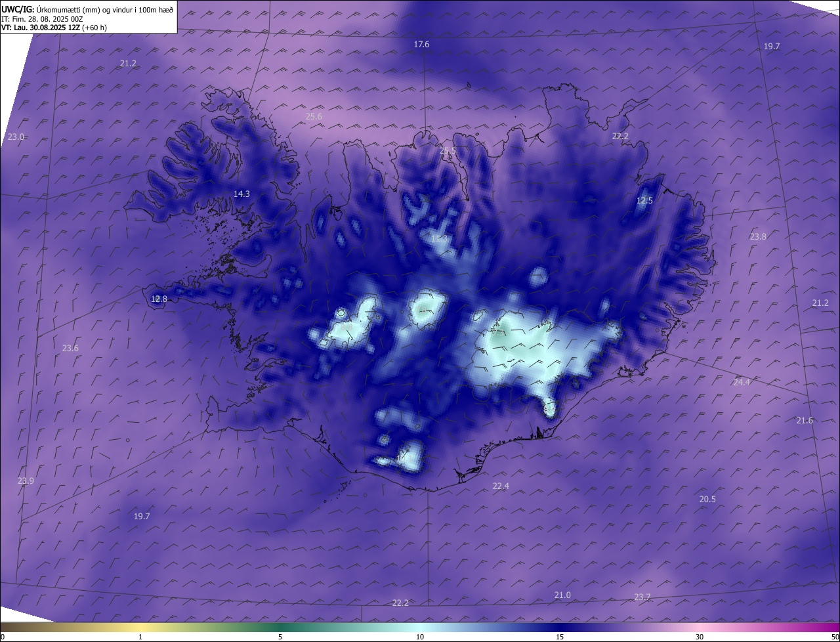Image resolution: width=840 pixels, height=642 pixels.
Task: Click the 25.6 value on the map
Action: [314, 117]
